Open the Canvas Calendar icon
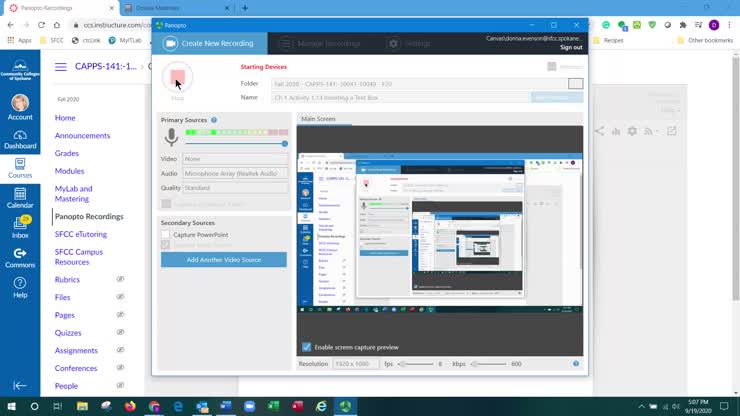Image resolution: width=740 pixels, height=416 pixels. point(19,197)
